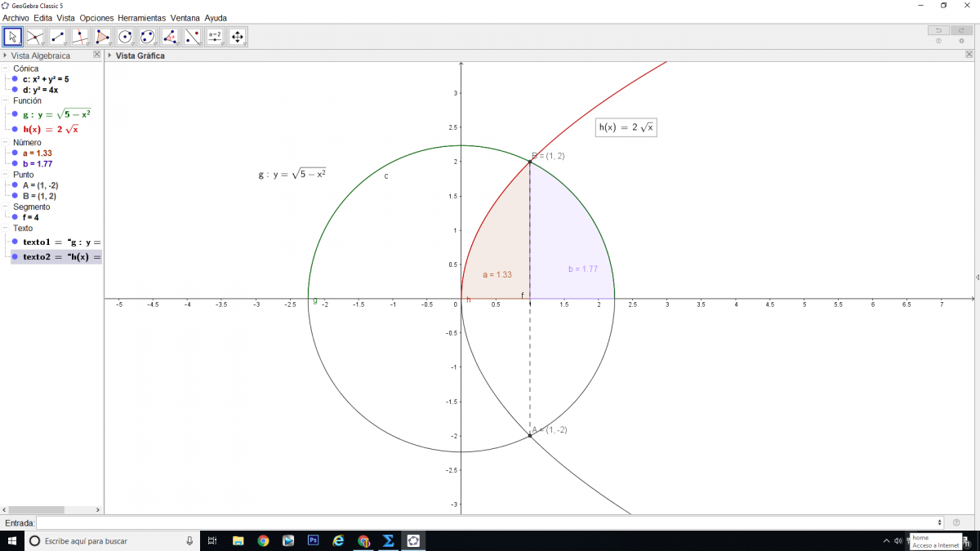
Task: Toggle visibility bullet for point A
Action: [15, 185]
